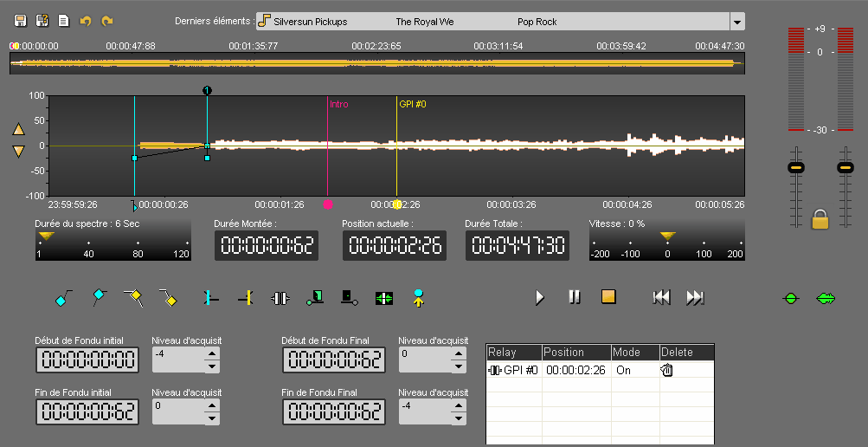Delete the GPI #0 relay entry

click(667, 370)
